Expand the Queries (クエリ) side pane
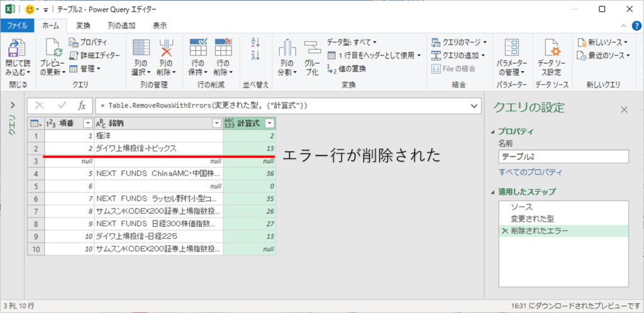This screenshot has width=644, height=313. 11,105
